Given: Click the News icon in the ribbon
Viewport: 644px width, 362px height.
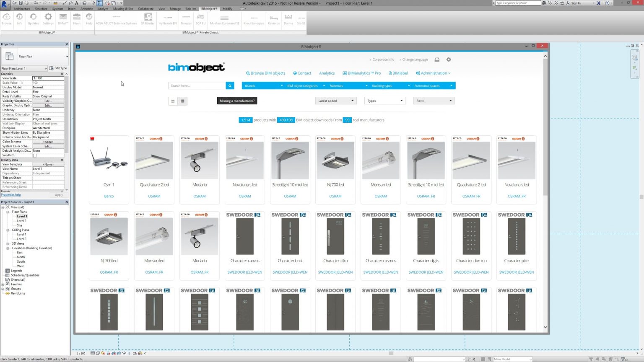Looking at the screenshot, I should [77, 19].
